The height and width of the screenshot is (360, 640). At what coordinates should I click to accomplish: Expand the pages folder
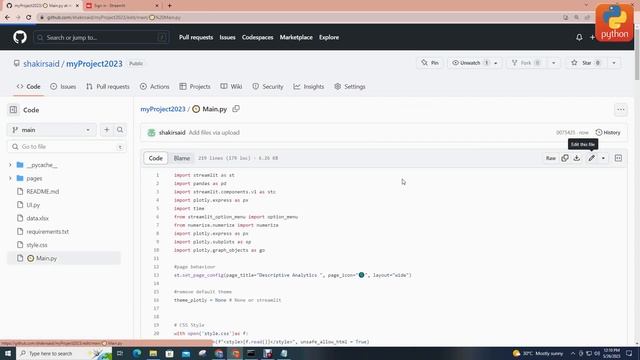tap(10, 178)
